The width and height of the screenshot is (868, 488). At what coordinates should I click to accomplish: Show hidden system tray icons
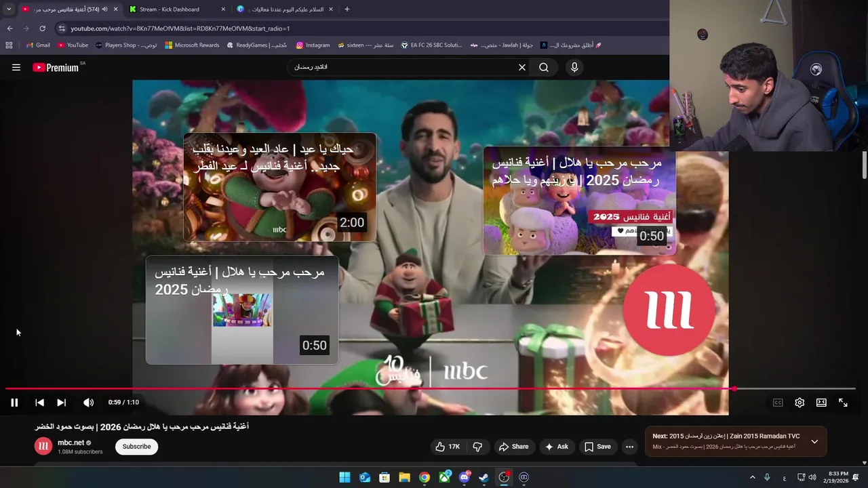(x=752, y=478)
